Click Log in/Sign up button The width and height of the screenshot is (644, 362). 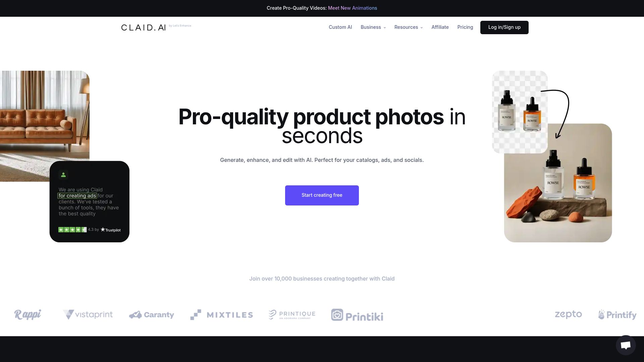(x=504, y=27)
